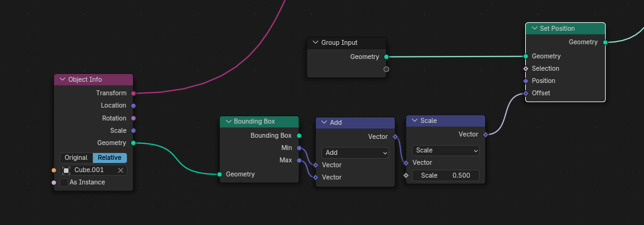Click Add node second Vector input socket
The image size is (644, 225).
[316, 178]
